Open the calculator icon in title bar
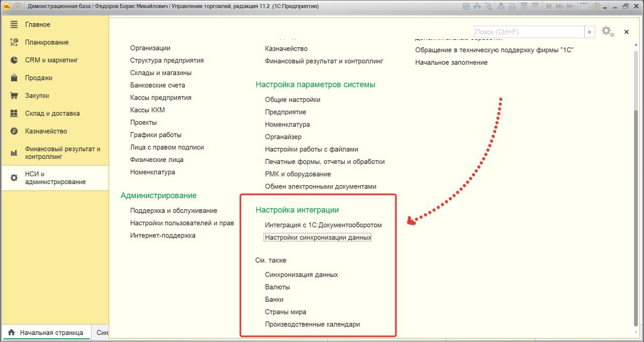Image resolution: width=644 pixels, height=342 pixels. point(524,7)
